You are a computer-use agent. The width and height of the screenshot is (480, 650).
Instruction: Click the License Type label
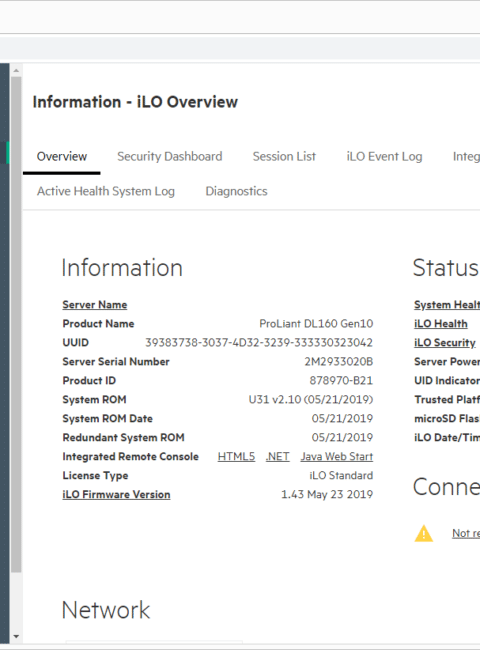(x=95, y=475)
